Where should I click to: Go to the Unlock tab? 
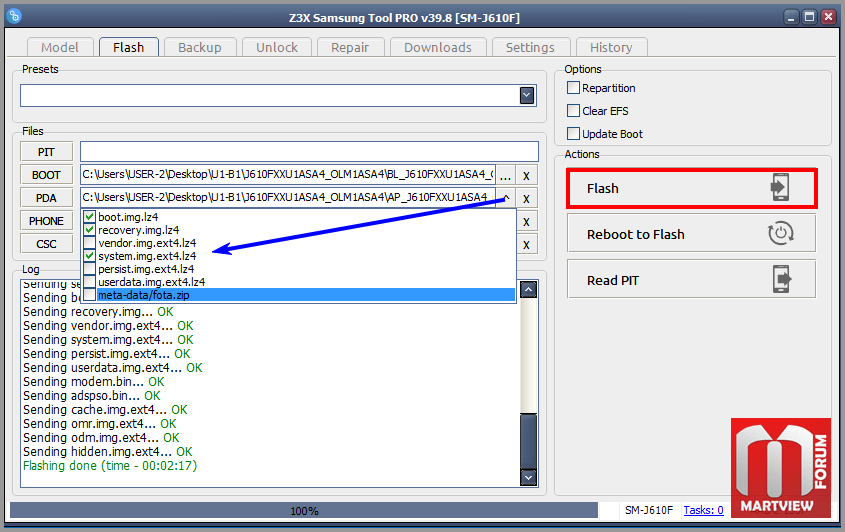(x=277, y=47)
